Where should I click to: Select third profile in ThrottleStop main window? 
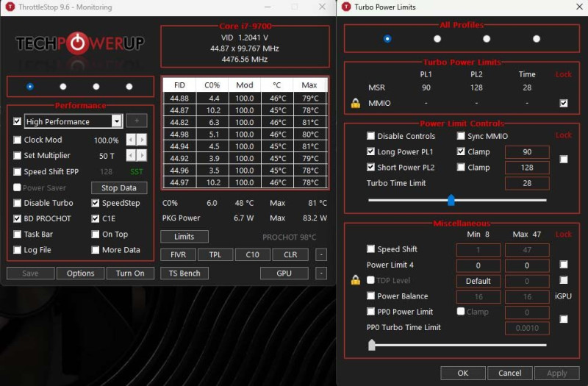96,87
